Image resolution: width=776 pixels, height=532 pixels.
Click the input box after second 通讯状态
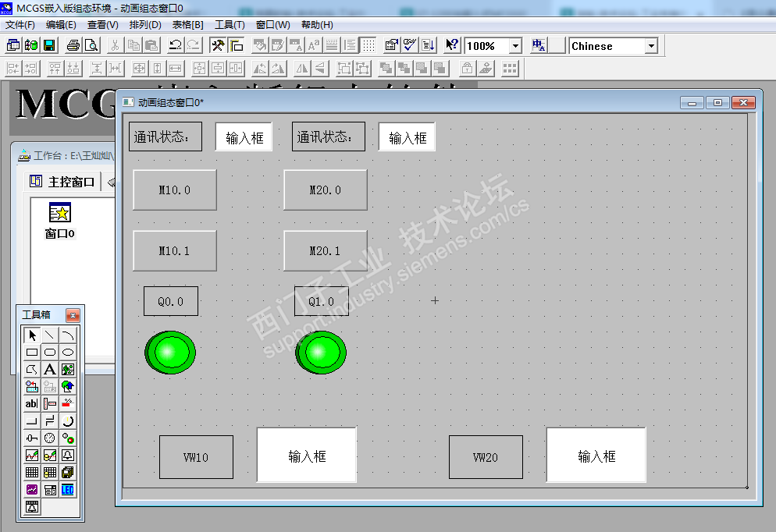pyautogui.click(x=407, y=137)
